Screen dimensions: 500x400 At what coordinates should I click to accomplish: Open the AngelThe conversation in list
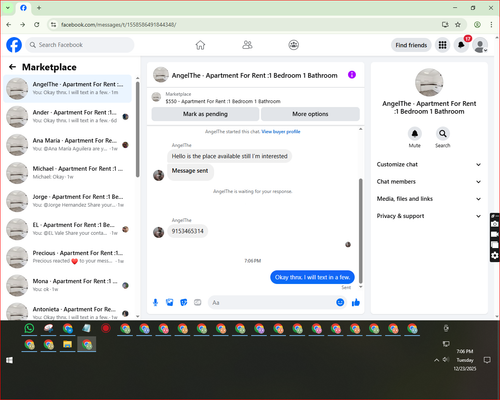[68, 89]
